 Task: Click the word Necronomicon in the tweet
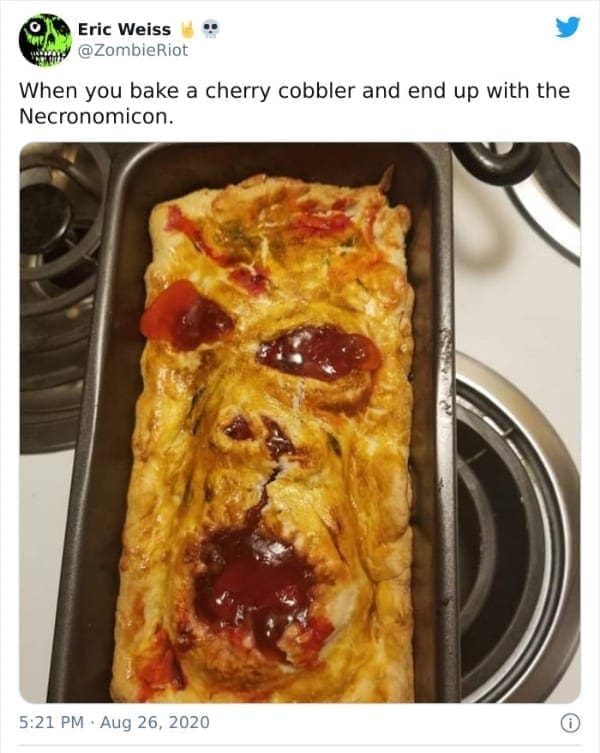[x=96, y=117]
